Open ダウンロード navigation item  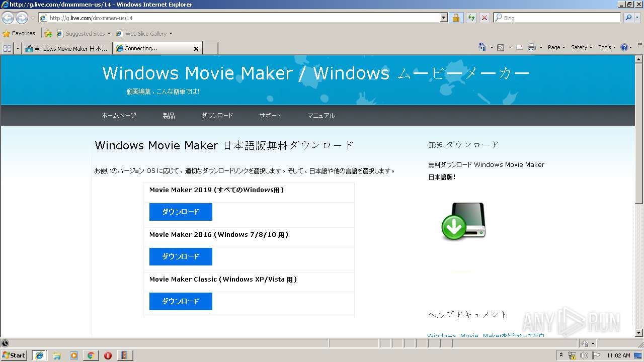217,116
